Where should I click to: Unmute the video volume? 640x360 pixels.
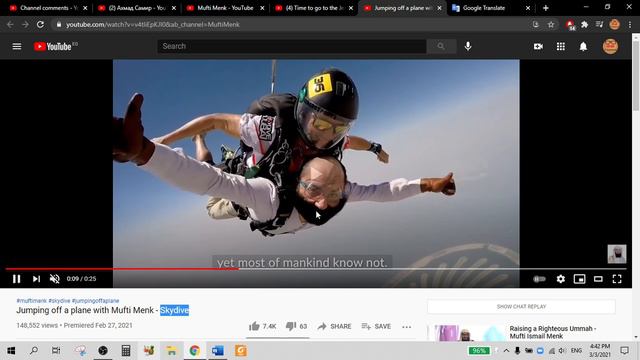coord(55,279)
